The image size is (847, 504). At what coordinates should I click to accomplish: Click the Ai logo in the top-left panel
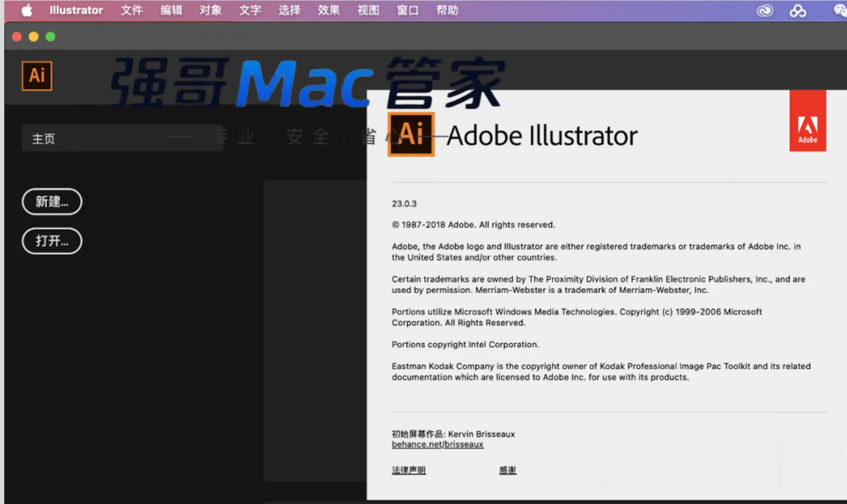[37, 76]
